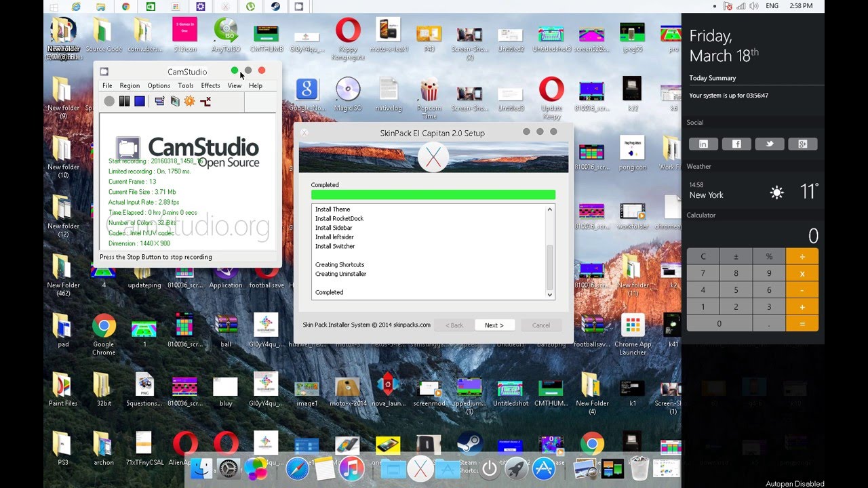The image size is (868, 488).
Task: Select the 'Creating Uninstaller' log line
Action: (340, 274)
